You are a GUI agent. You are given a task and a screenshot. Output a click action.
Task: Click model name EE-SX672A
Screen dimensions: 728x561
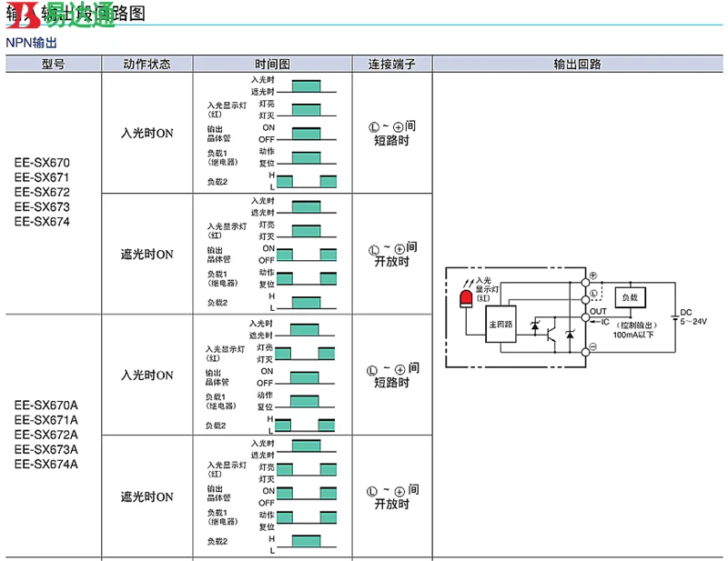[x=46, y=435]
